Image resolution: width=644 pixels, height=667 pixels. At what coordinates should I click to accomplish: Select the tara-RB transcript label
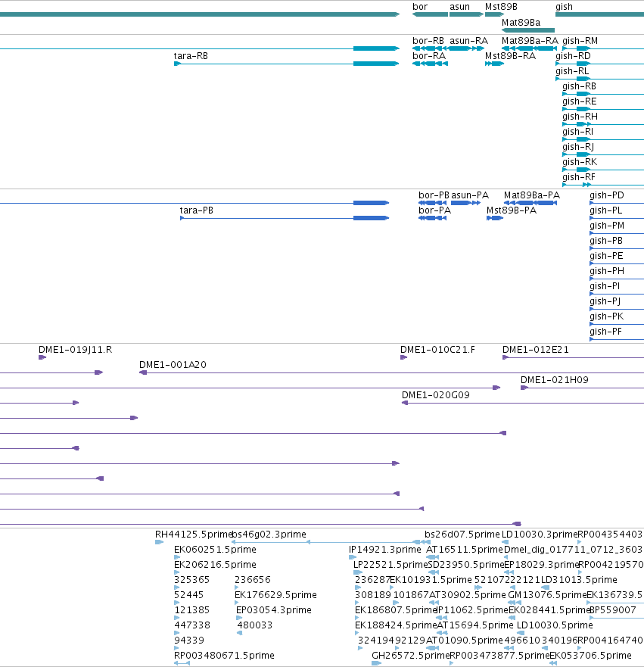[191, 56]
